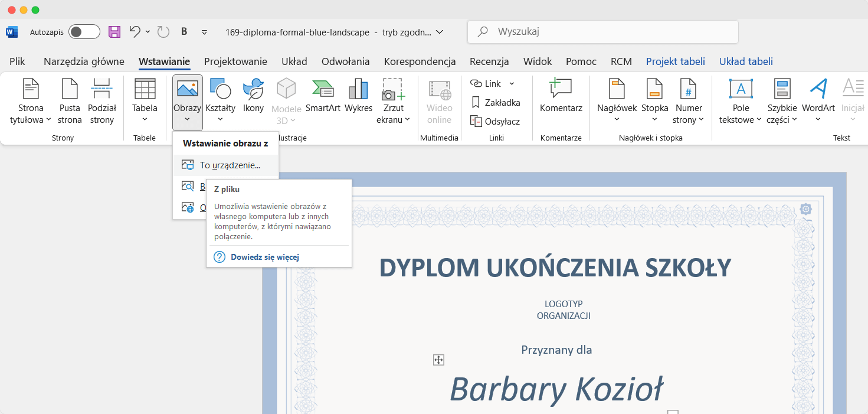Open the Stopka footer dropdown

654,102
